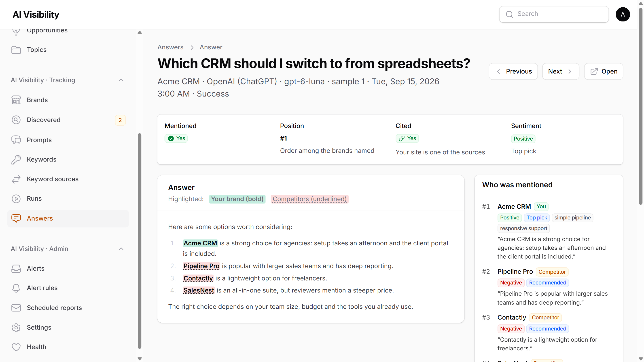Image resolution: width=644 pixels, height=362 pixels.
Task: Collapse the AI Visibility · Admin section
Action: click(121, 249)
